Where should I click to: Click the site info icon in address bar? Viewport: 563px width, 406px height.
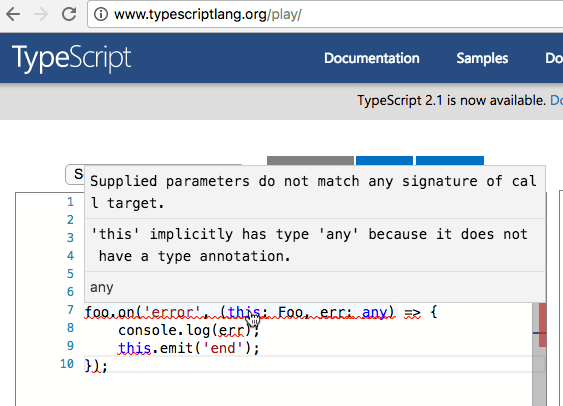[x=101, y=14]
